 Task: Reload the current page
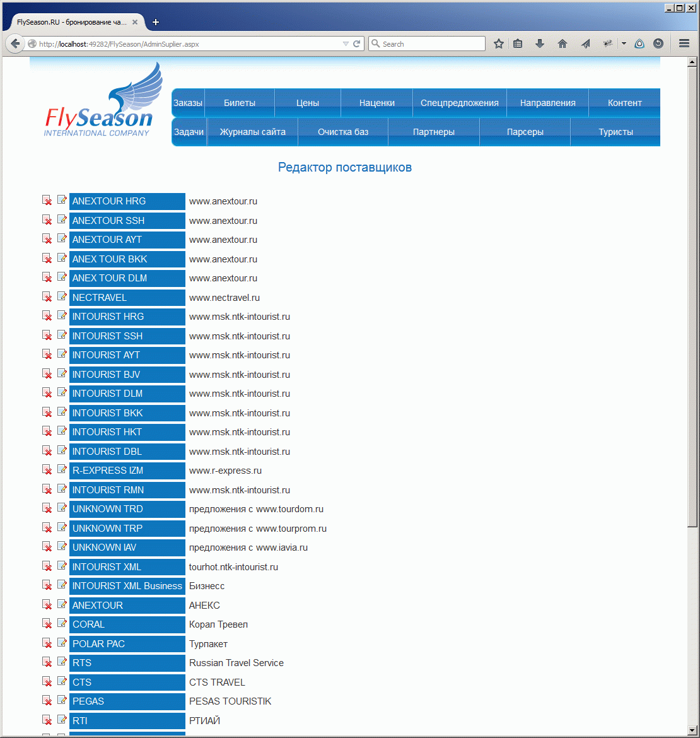tap(356, 44)
